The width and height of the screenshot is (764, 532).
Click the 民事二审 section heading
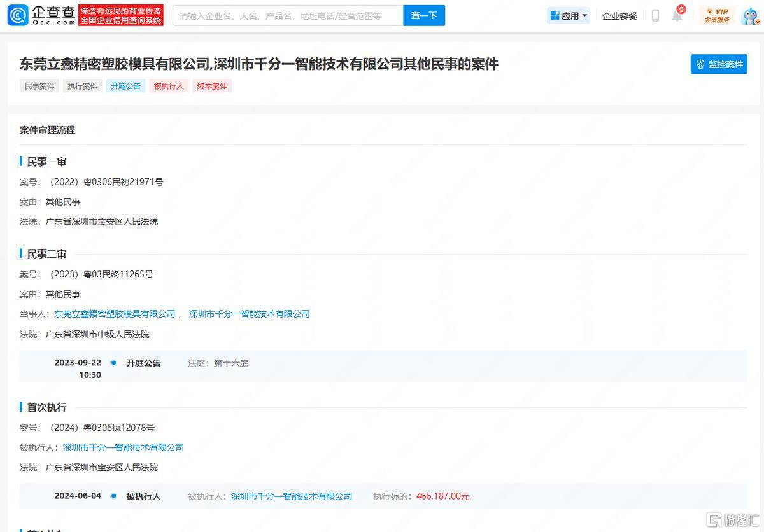point(46,254)
